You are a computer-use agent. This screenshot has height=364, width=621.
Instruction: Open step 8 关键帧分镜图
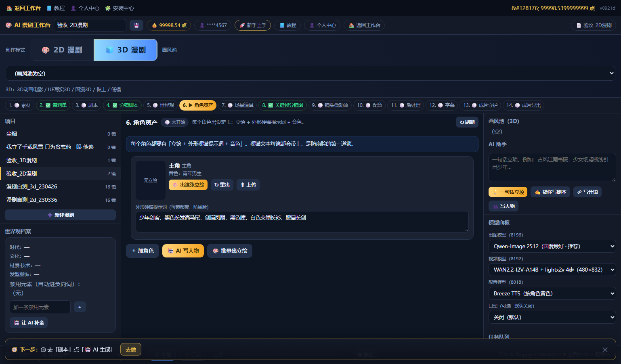pyautogui.click(x=283, y=105)
